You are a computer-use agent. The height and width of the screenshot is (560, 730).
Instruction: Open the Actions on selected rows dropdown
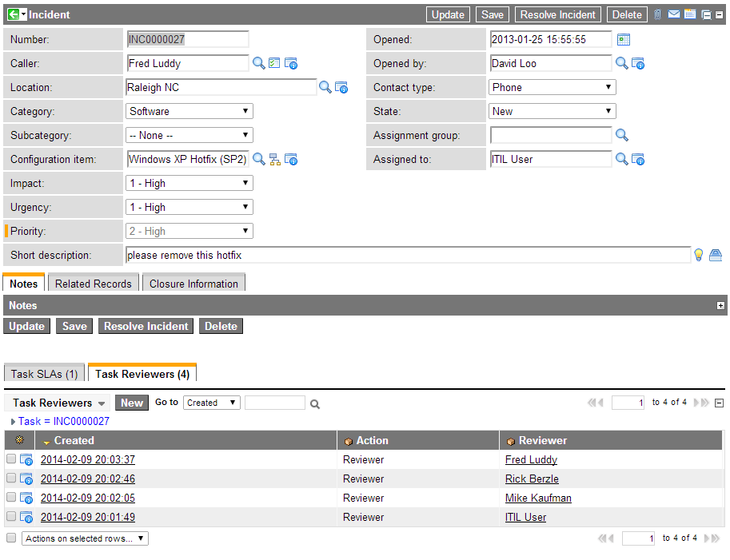click(x=84, y=538)
